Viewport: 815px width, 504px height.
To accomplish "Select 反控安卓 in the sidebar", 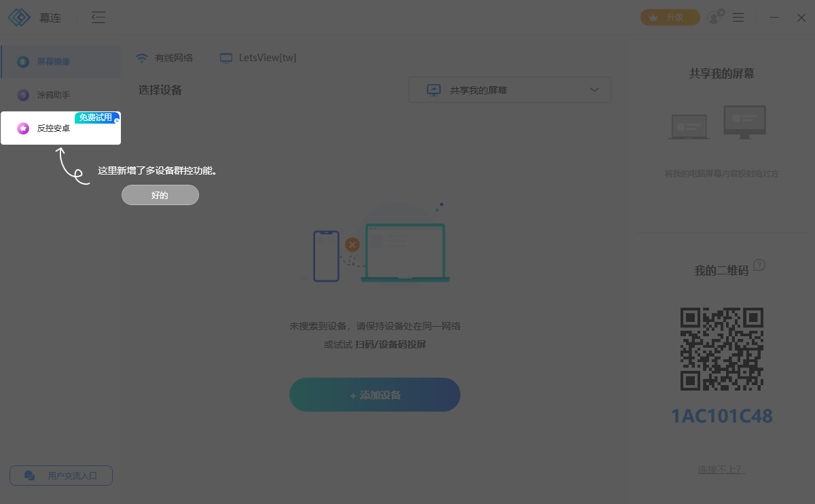I will click(60, 128).
